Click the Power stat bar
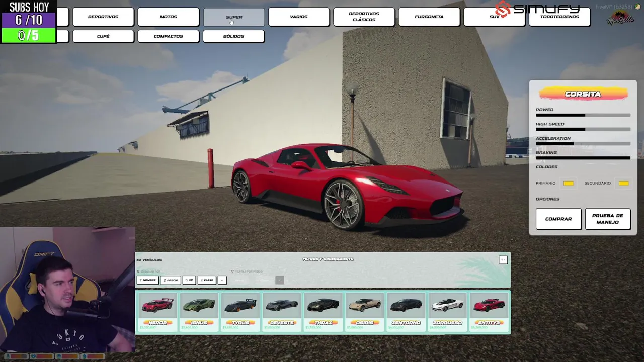The width and height of the screenshot is (644, 362). [583, 115]
